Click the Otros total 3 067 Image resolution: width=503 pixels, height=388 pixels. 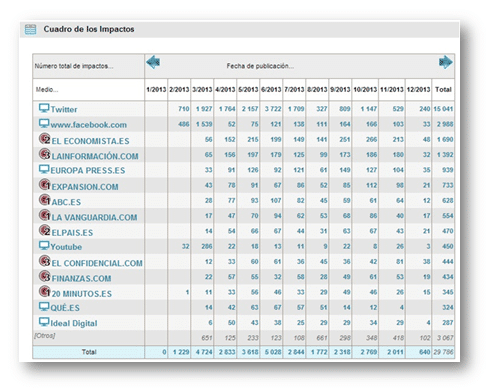click(x=445, y=338)
